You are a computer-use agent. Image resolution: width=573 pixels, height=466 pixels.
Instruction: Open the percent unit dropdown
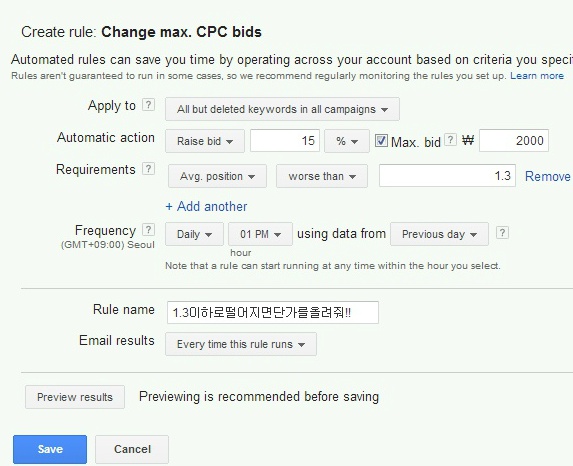pos(347,141)
